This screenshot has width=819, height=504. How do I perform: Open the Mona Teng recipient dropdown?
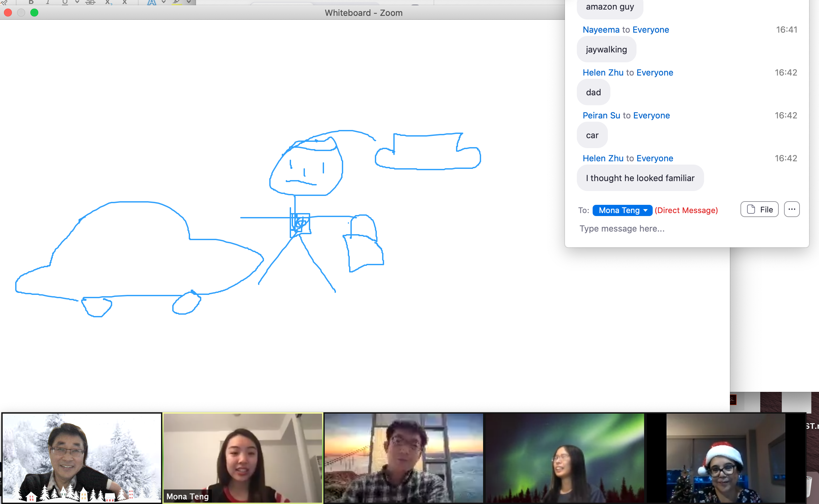click(622, 210)
